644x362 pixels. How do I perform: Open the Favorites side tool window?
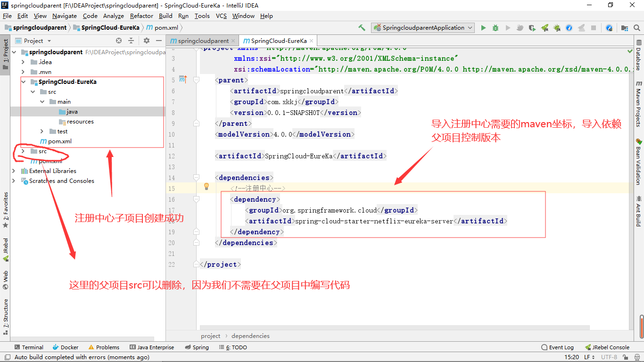6,210
